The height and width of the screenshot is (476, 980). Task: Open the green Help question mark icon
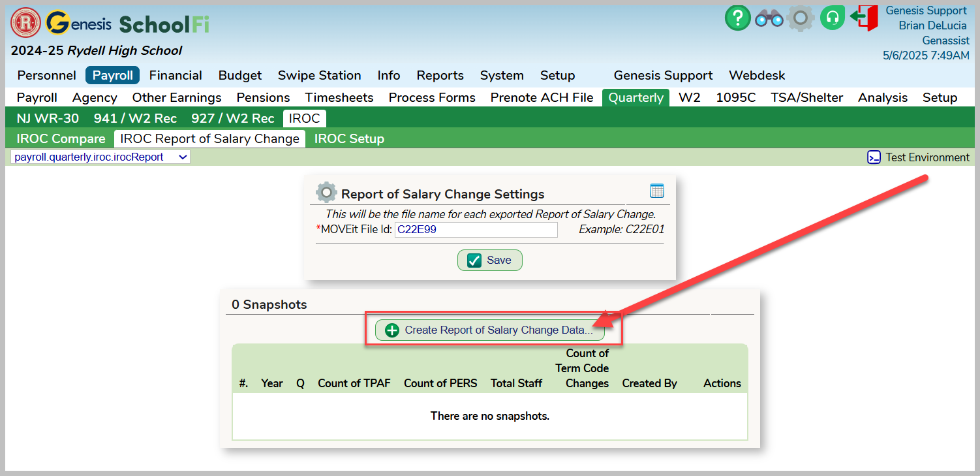(738, 18)
